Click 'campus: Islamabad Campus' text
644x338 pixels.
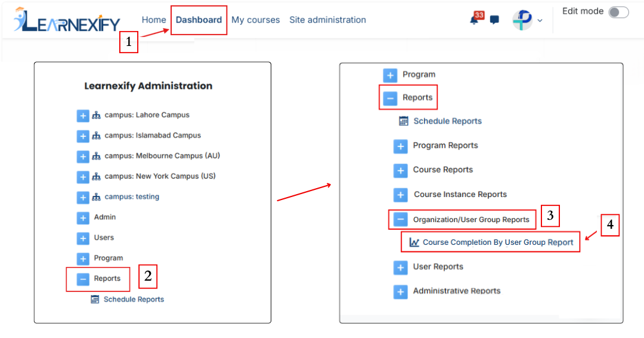153,136
